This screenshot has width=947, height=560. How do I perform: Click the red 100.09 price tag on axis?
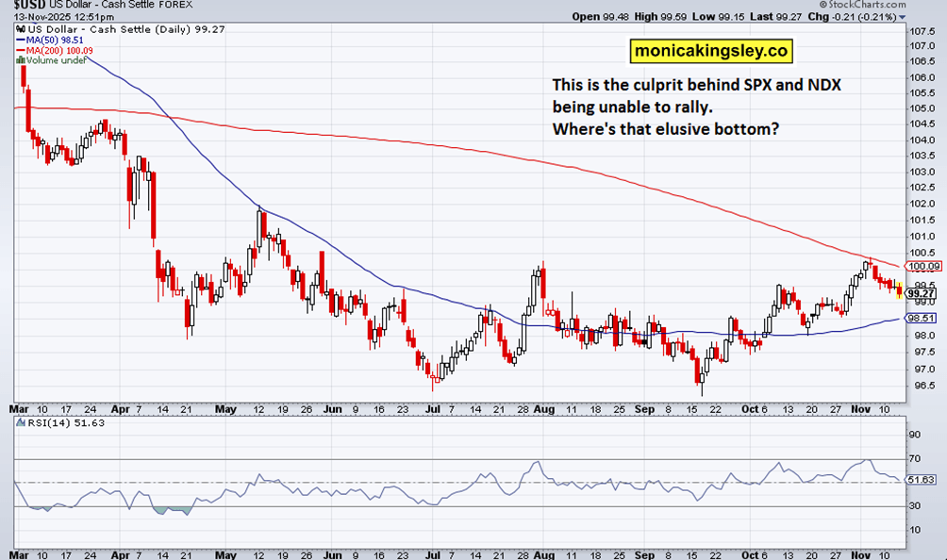pyautogui.click(x=923, y=266)
